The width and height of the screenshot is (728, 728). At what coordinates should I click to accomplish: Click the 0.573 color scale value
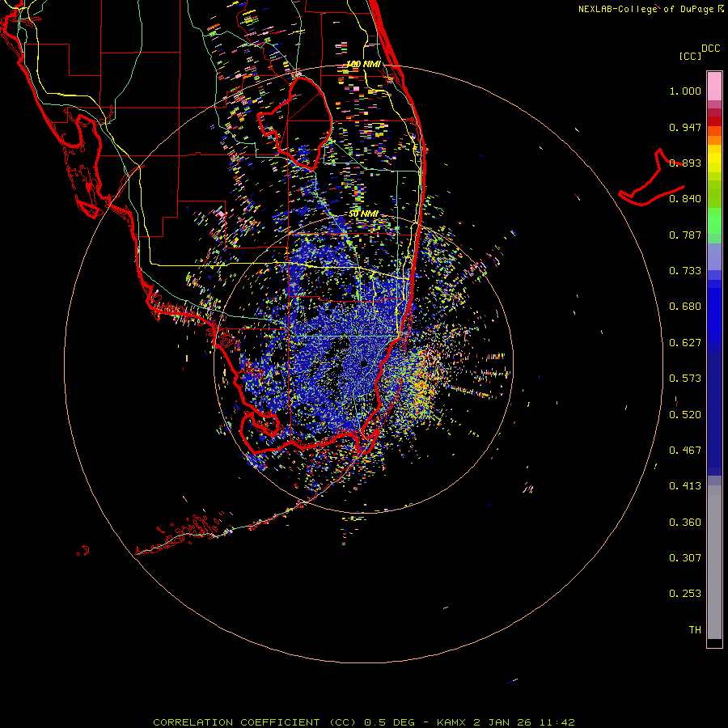(x=685, y=379)
